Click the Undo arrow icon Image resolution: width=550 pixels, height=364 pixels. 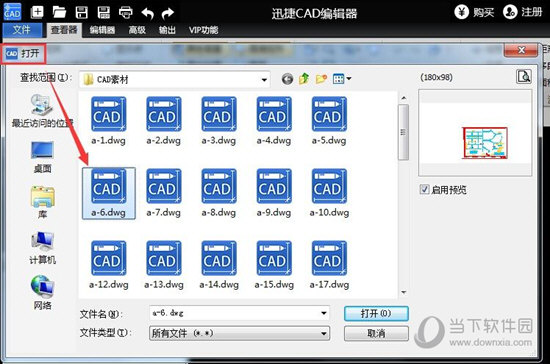point(148,13)
